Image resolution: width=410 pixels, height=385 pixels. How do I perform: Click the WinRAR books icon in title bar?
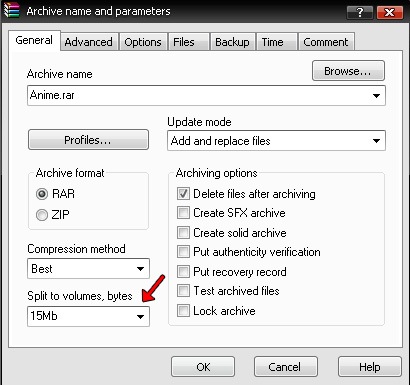pos(12,10)
